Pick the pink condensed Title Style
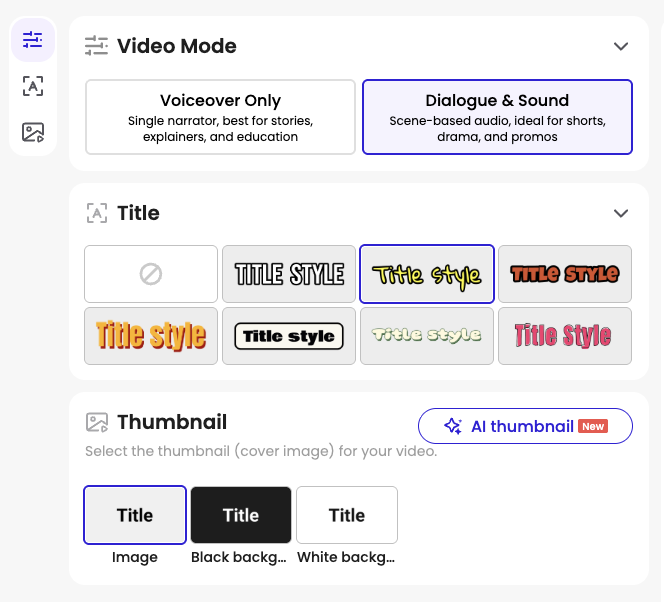Image resolution: width=664 pixels, height=602 pixels. pyautogui.click(x=565, y=336)
